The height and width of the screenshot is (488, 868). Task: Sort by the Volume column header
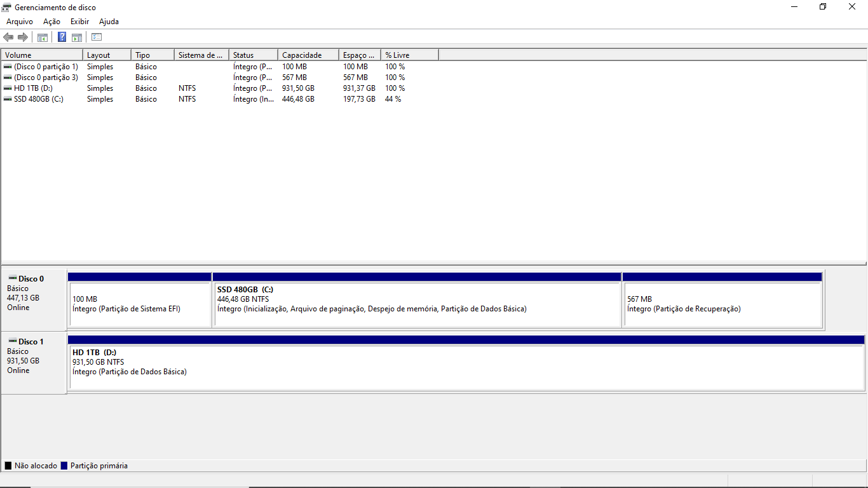pos(42,55)
